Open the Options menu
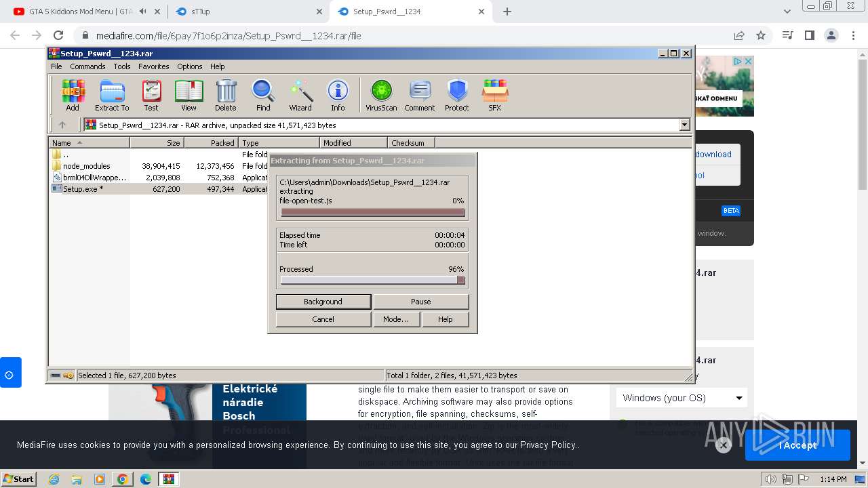This screenshot has height=488, width=868. pos(190,66)
